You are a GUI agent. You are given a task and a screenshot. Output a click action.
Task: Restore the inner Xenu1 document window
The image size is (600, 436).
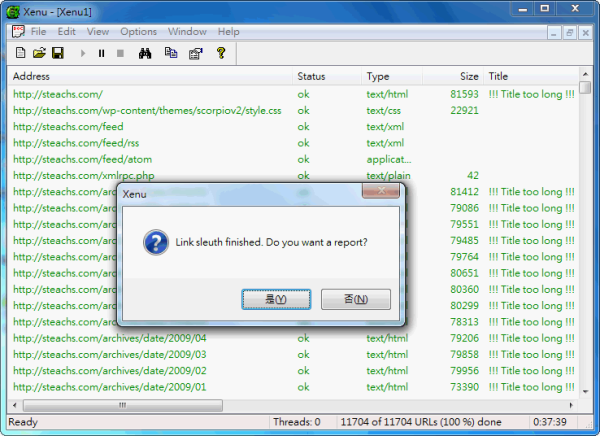(x=569, y=33)
